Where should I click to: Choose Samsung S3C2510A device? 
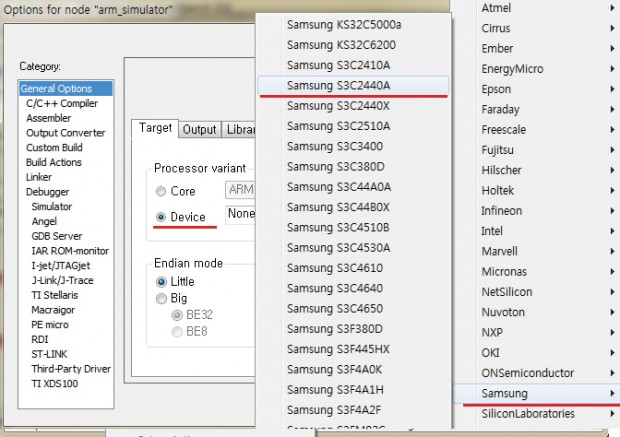353,126
